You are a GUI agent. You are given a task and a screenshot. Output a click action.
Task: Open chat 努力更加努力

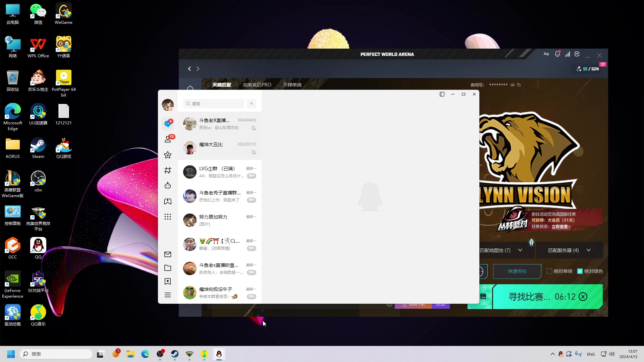pos(220,220)
